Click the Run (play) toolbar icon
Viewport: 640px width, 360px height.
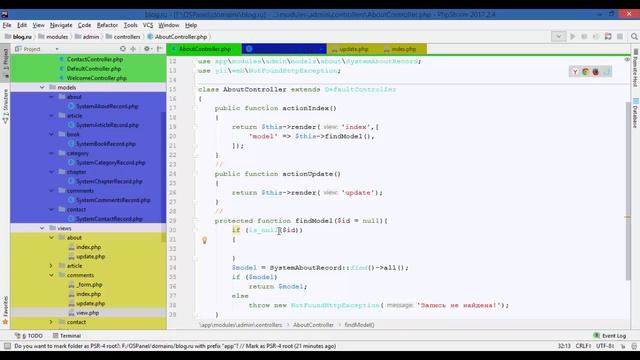[x=573, y=37]
